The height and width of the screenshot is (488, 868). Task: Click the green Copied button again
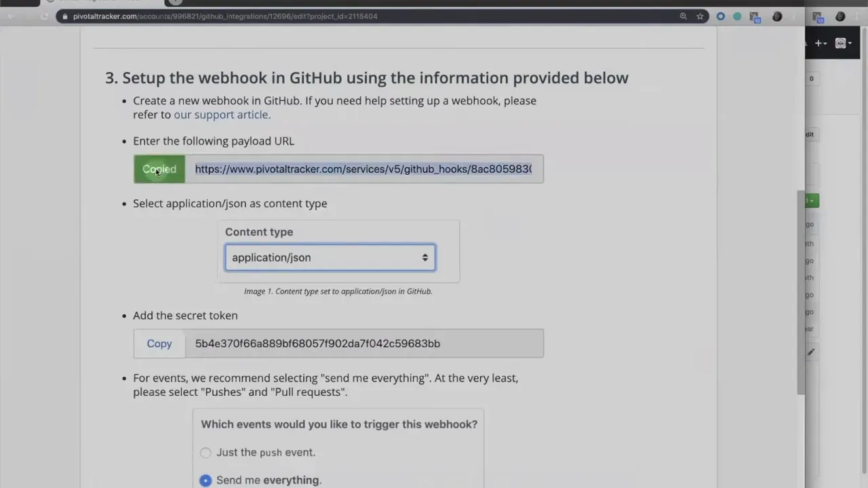159,169
